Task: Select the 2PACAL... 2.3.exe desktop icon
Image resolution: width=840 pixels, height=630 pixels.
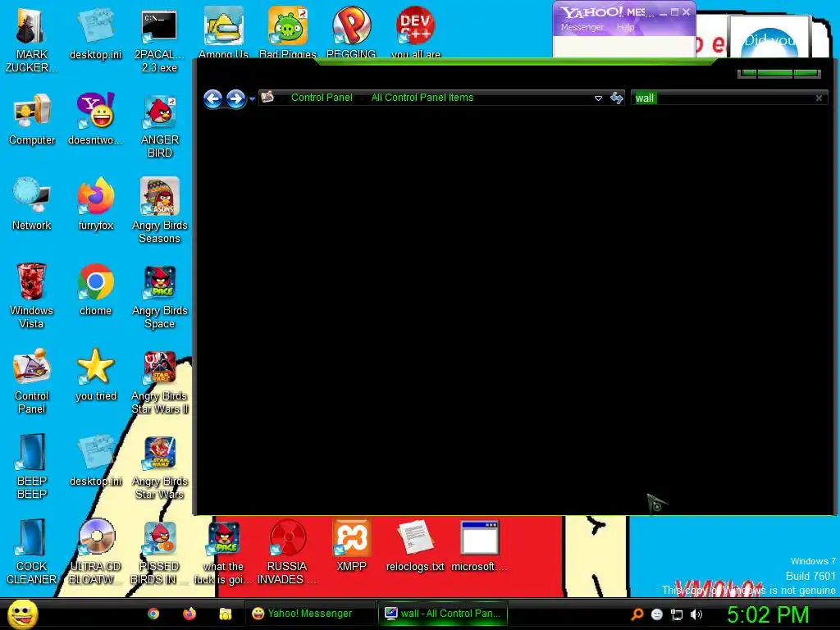Action: [x=159, y=41]
